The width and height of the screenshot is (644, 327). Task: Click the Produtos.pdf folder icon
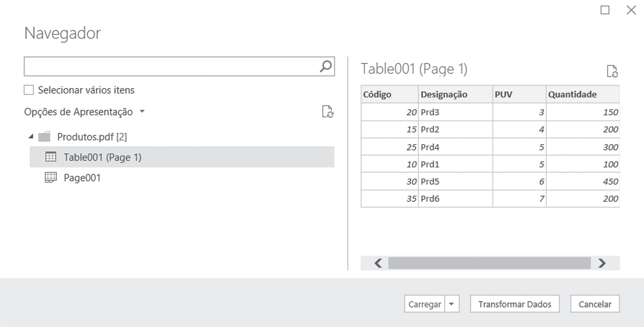point(44,137)
